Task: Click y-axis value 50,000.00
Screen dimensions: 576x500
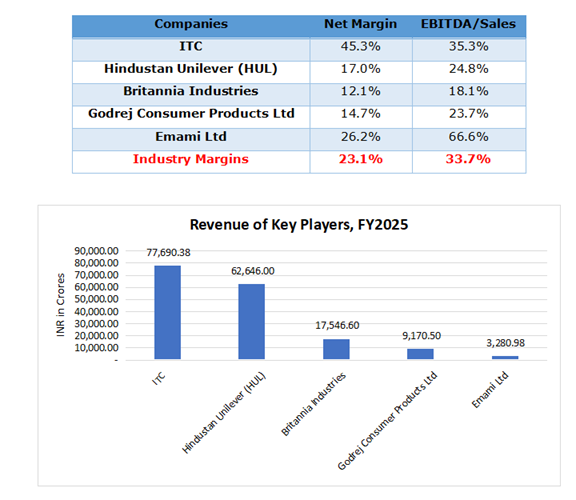Action: (97, 299)
